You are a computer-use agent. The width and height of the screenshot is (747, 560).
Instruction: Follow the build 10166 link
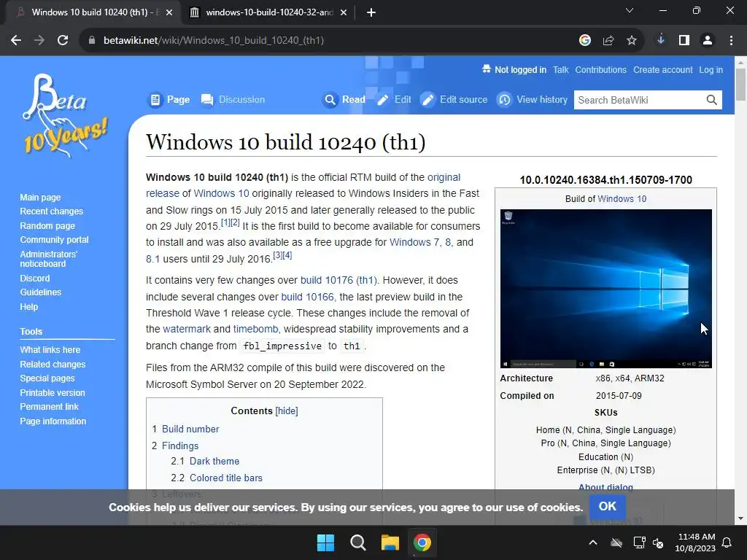(307, 297)
